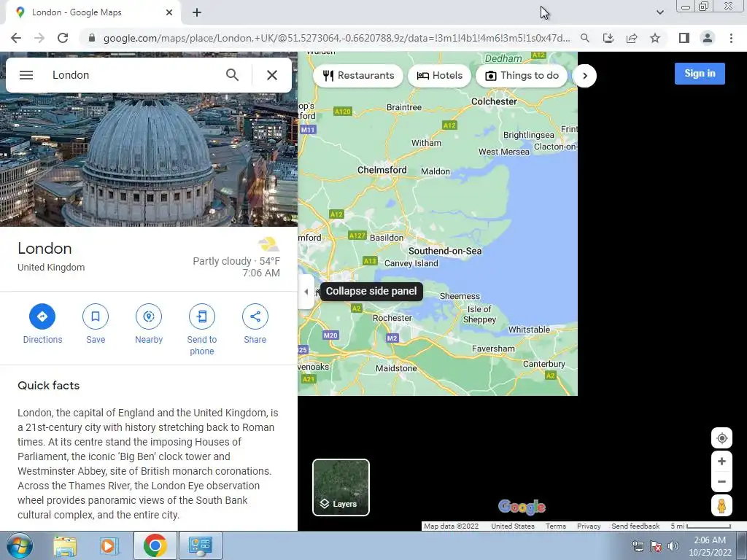Click Rochester label on the map

click(x=392, y=318)
